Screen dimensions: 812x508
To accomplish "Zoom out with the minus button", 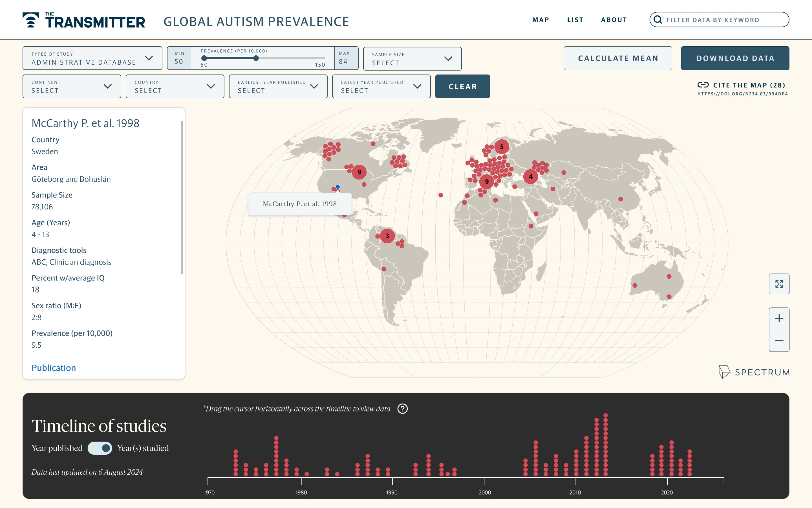I will pyautogui.click(x=779, y=340).
